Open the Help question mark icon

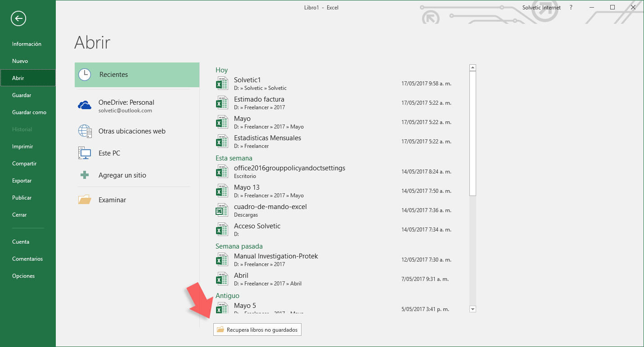pyautogui.click(x=571, y=8)
